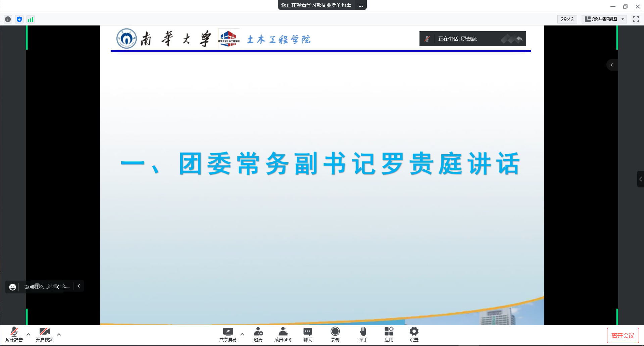This screenshot has width=644, height=346.
Task: Open the share screen option
Action: pos(228,334)
